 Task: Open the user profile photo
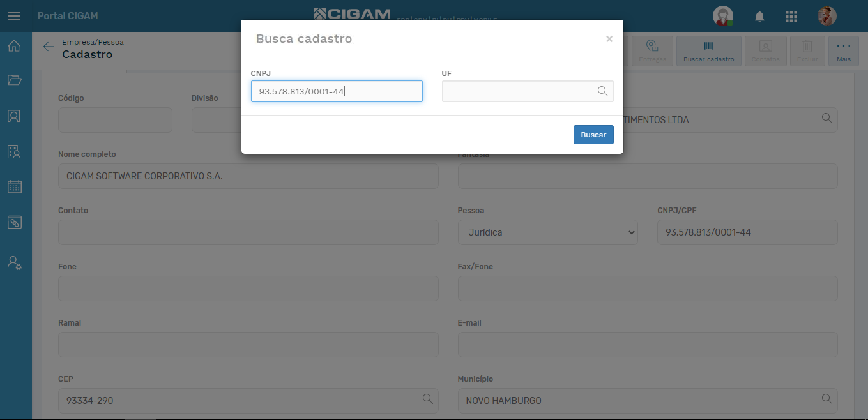click(x=827, y=16)
